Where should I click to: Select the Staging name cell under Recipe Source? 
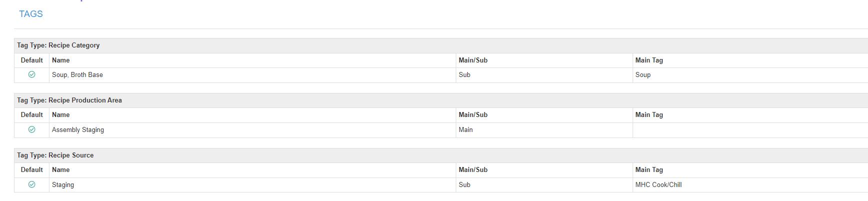[252, 185]
